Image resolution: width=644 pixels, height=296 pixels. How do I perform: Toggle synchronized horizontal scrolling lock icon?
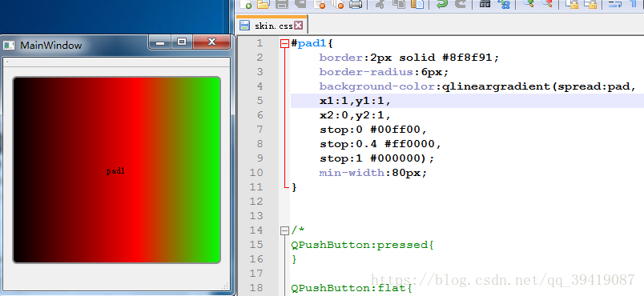[x=590, y=4]
